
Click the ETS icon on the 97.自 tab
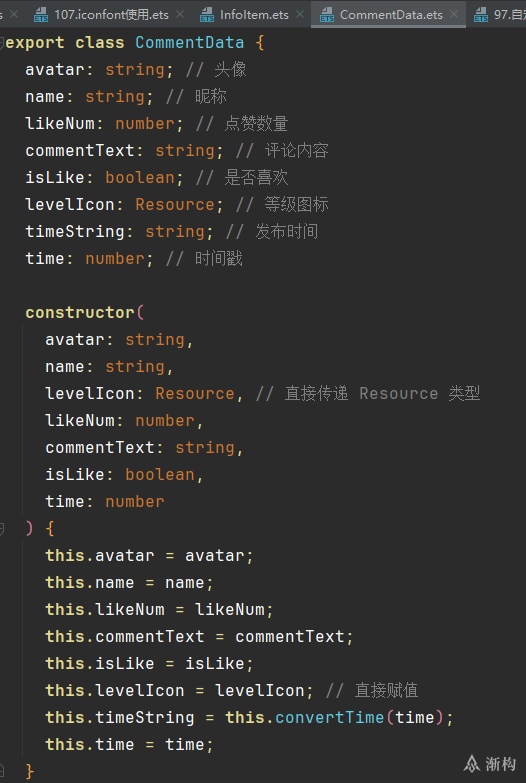(481, 15)
